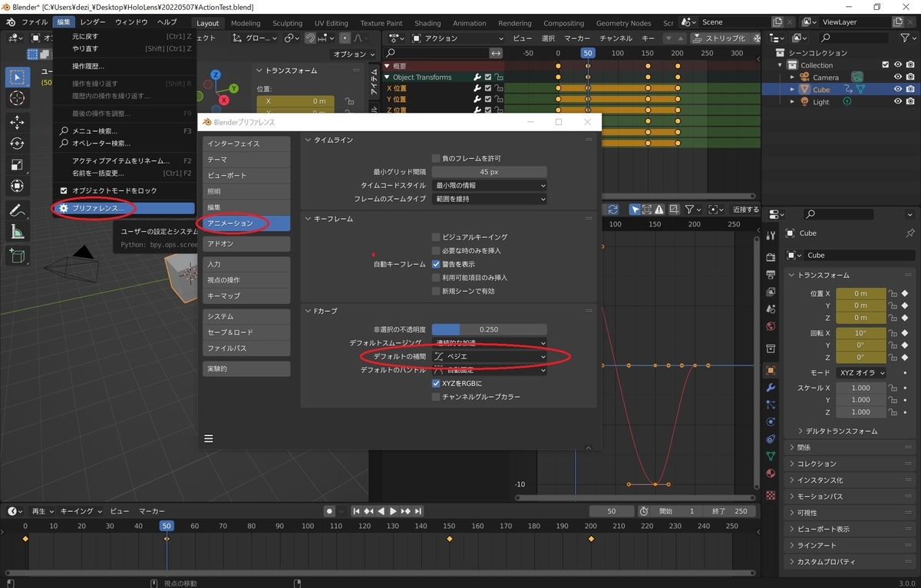Click keyframe diamond at frame 150 in timeline
Image resolution: width=921 pixels, height=588 pixels.
449,539
